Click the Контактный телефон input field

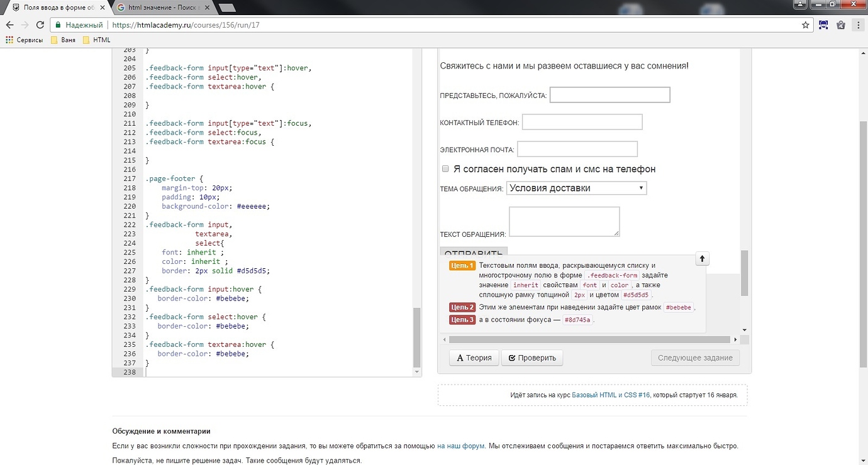[x=582, y=122]
